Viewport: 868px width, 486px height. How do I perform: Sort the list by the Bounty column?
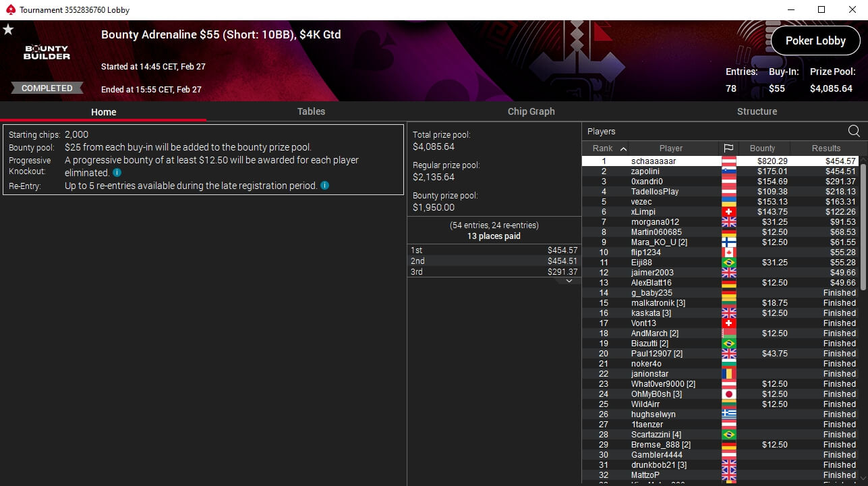coord(762,148)
